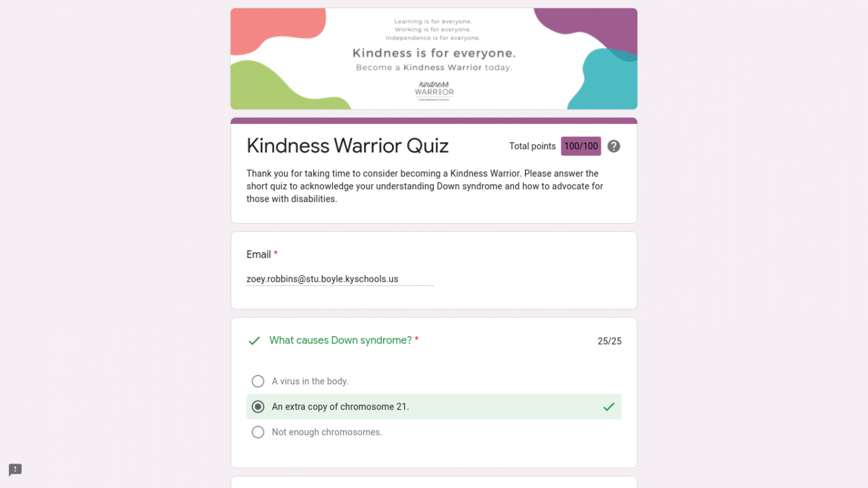868x488 pixels.
Task: Click "What causes Down syndrome?" question text
Action: (x=340, y=340)
